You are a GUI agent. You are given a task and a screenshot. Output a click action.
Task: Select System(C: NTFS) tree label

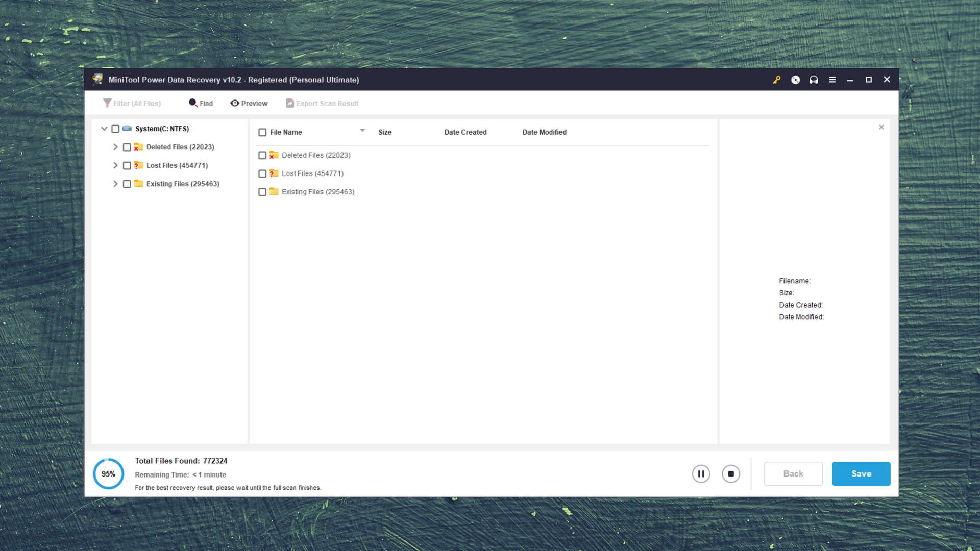(x=162, y=129)
